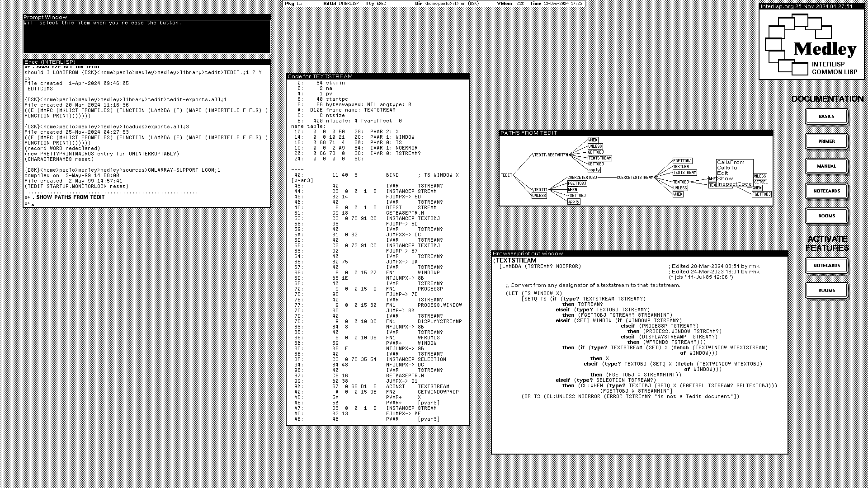
Task: Click the Time display in status bar
Action: (x=556, y=4)
